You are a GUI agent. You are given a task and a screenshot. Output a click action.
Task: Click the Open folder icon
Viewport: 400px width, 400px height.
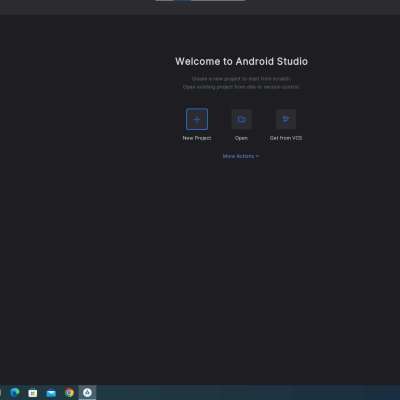(x=241, y=119)
